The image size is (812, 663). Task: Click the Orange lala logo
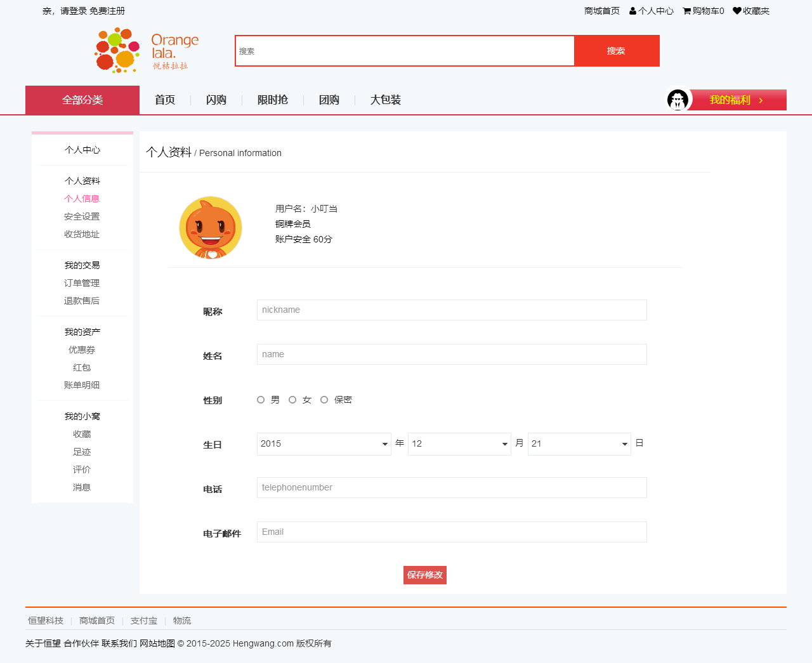click(x=147, y=50)
